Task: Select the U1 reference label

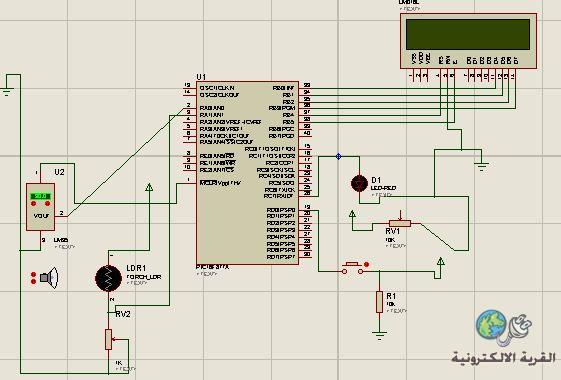Action: pyautogui.click(x=201, y=77)
